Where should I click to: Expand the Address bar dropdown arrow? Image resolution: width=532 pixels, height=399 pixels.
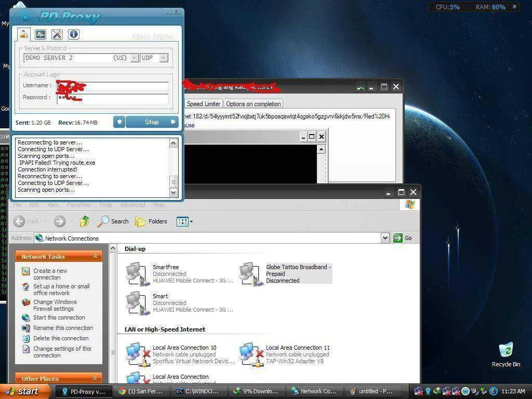point(385,238)
